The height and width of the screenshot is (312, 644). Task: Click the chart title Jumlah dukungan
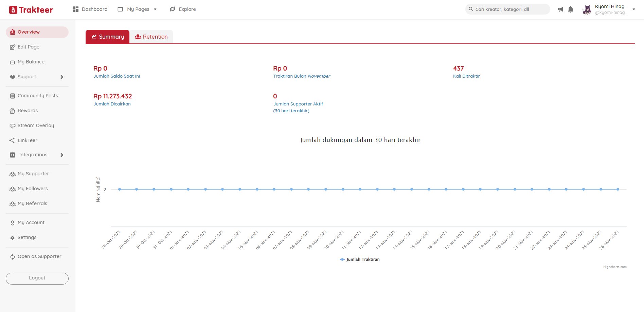[x=360, y=140]
